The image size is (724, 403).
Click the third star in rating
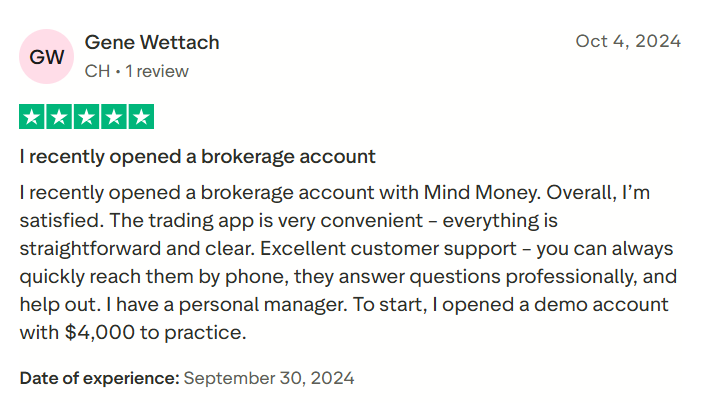pos(87,117)
